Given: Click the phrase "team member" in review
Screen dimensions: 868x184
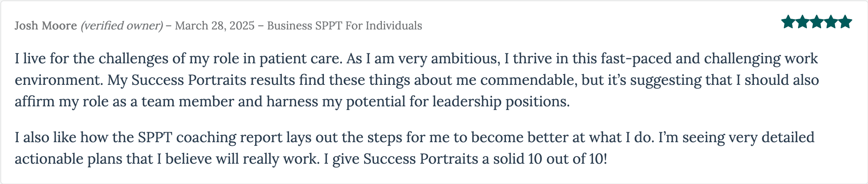Looking at the screenshot, I should (188, 102).
